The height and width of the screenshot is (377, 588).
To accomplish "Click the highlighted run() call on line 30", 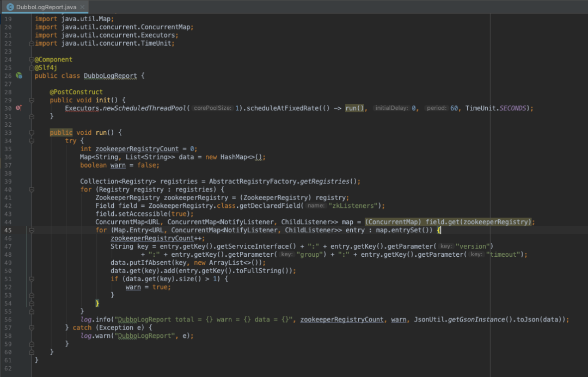I will pos(354,108).
